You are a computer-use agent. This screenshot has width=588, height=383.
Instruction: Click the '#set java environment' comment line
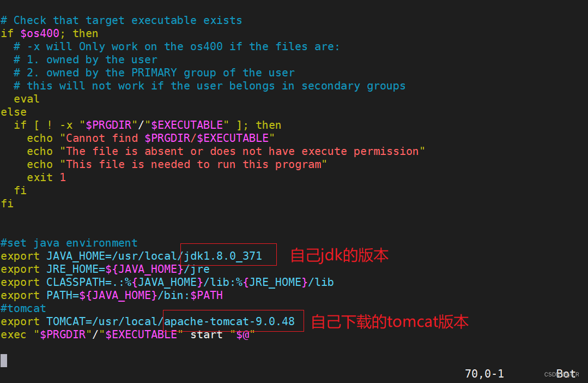click(69, 243)
